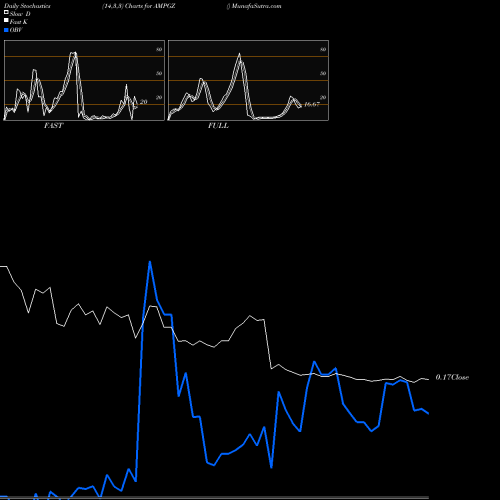Click the highest blue OBV peak
This screenshot has width=500, height=500.
click(x=150, y=262)
